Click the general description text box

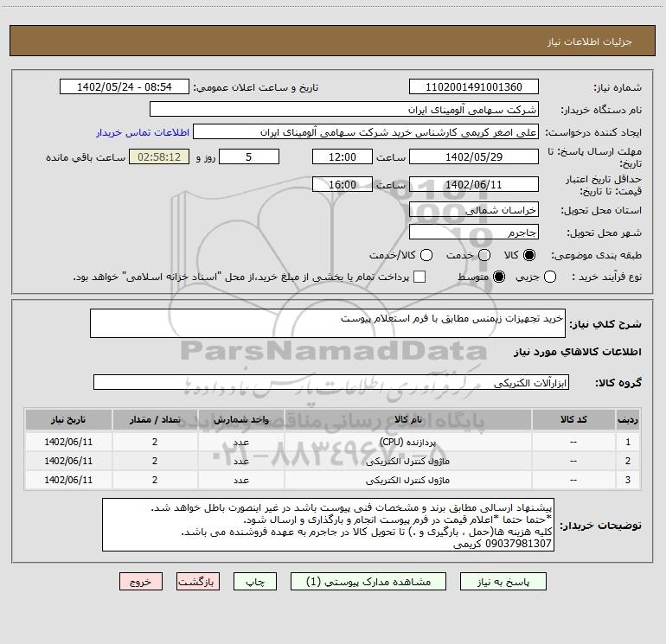coord(328,323)
